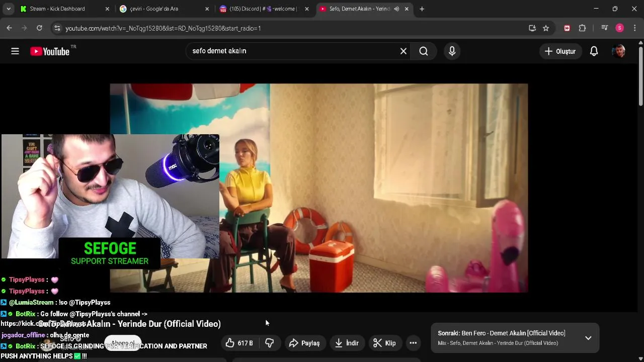Open the tab search dropdown arrow
644x362 pixels.
pos(9,9)
